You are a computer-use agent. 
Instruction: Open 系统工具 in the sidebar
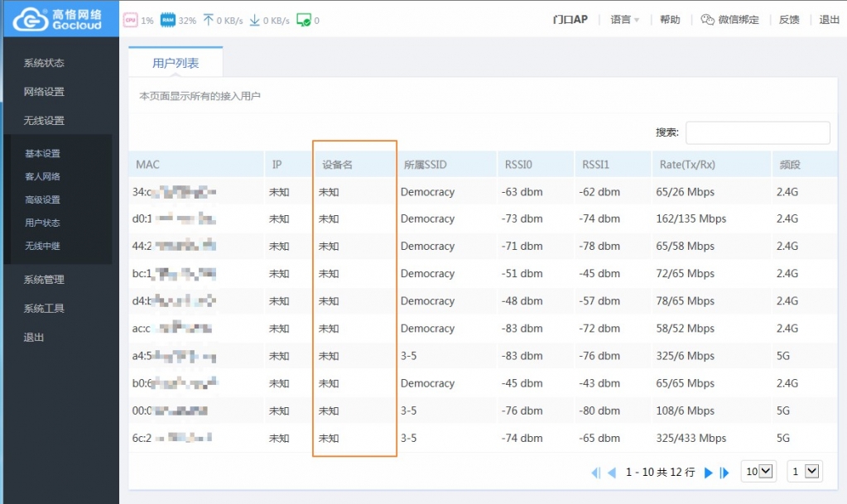[44, 309]
